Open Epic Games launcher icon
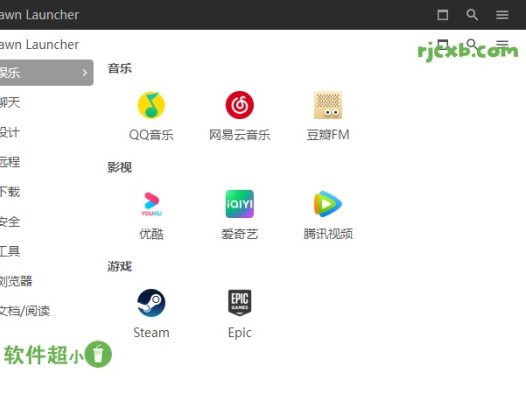 240,303
